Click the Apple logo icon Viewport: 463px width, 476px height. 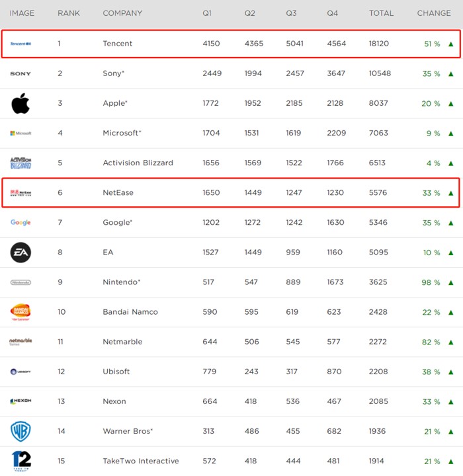coord(21,103)
